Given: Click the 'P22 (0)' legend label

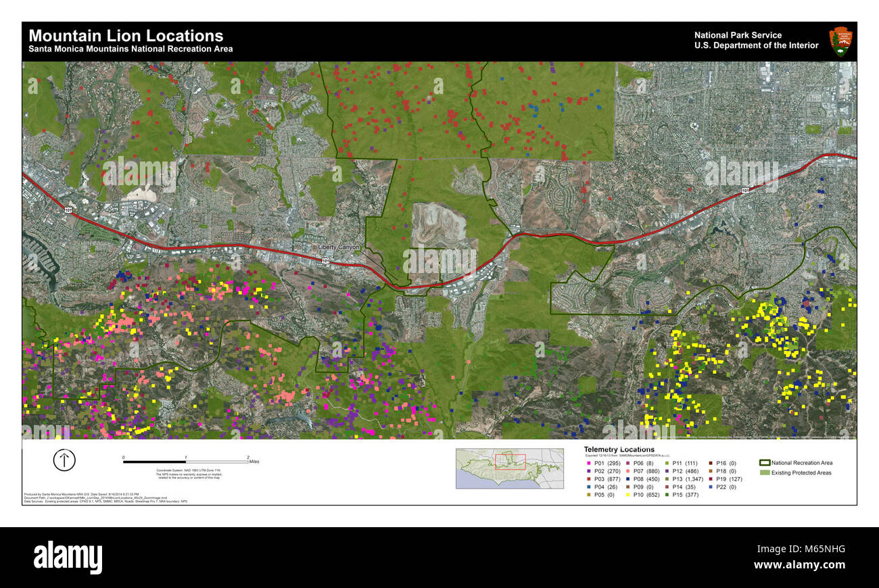Looking at the screenshot, I should point(726,487).
